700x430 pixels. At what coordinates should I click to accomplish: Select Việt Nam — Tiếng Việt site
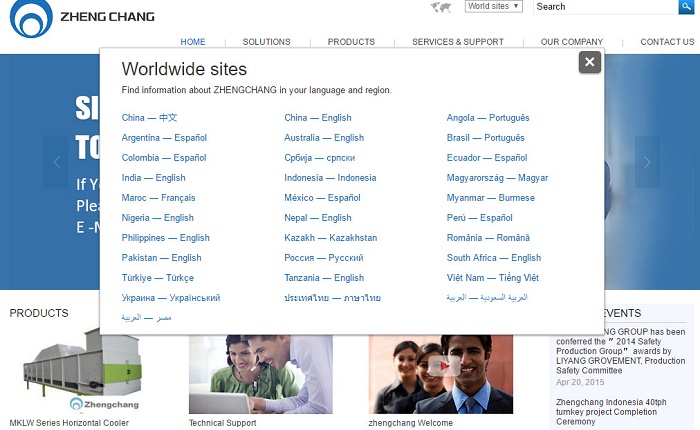click(x=493, y=279)
